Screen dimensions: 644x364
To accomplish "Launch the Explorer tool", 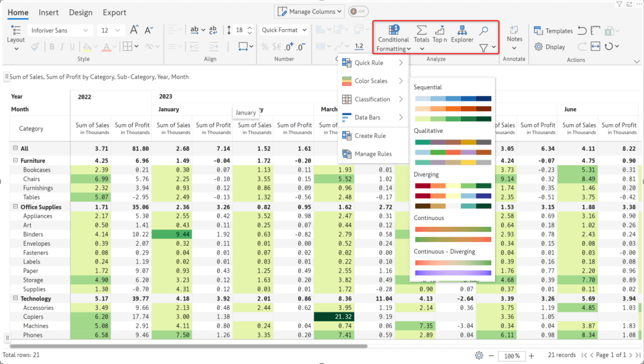I will pos(462,30).
